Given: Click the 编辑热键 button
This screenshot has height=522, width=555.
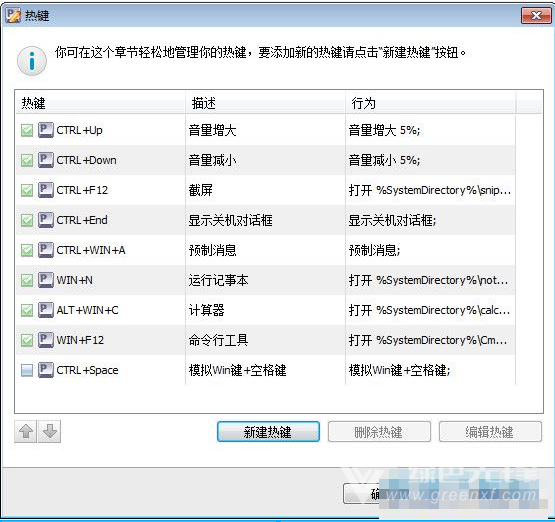Looking at the screenshot, I should 490,431.
